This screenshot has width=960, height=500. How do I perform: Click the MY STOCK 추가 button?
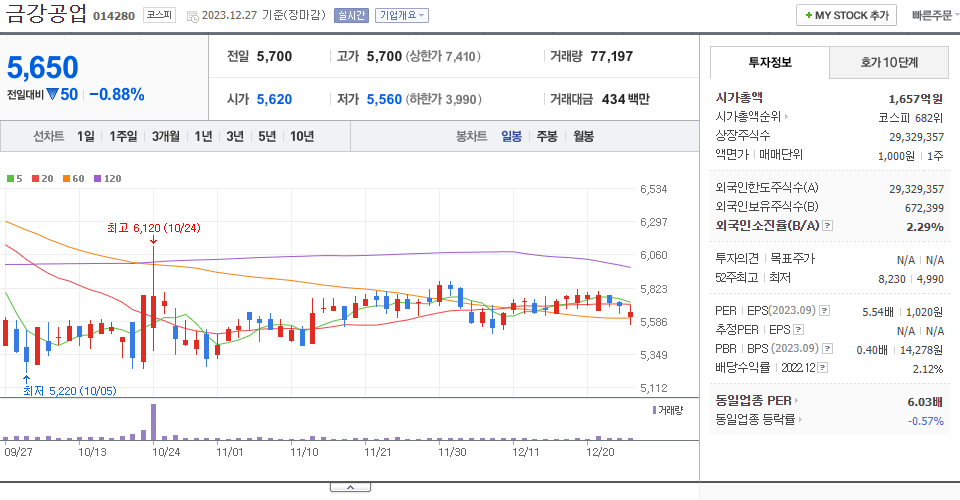click(846, 15)
